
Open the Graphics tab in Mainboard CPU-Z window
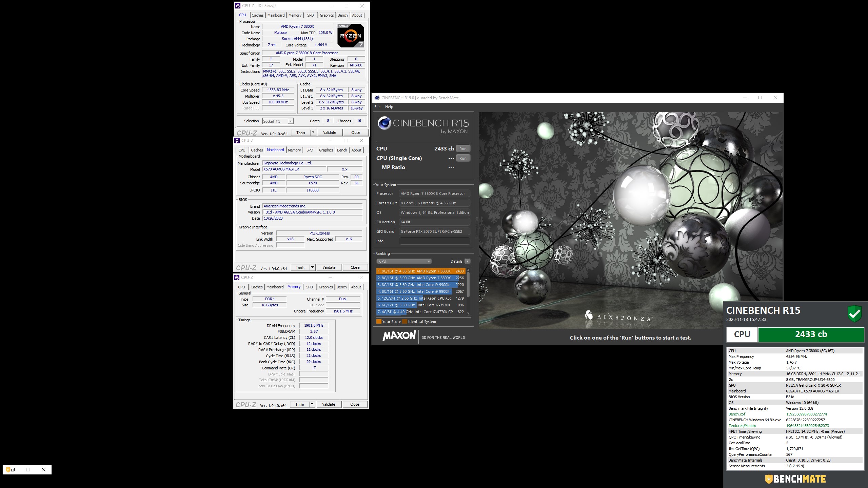pos(326,150)
